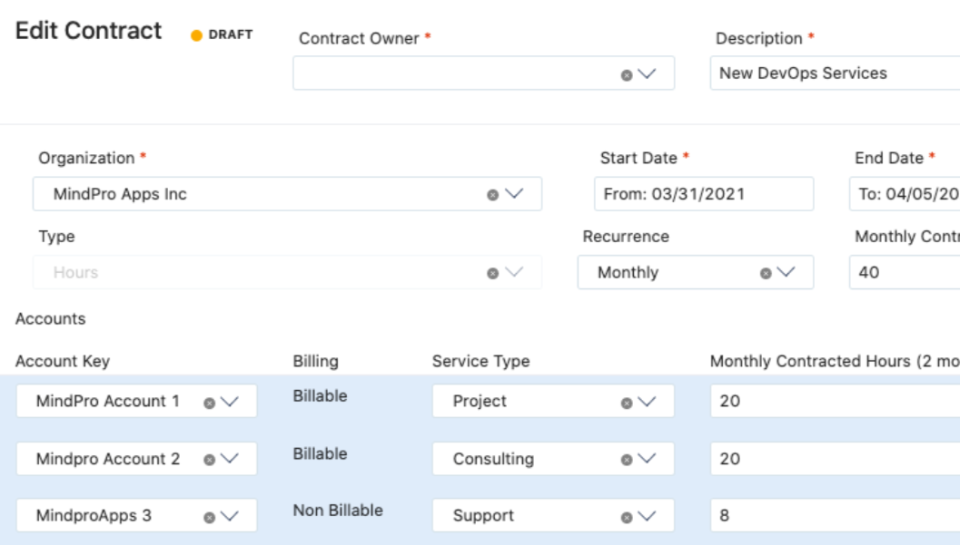
Task: Click the Monthly Contracted hours field showing 40
Action: click(905, 272)
